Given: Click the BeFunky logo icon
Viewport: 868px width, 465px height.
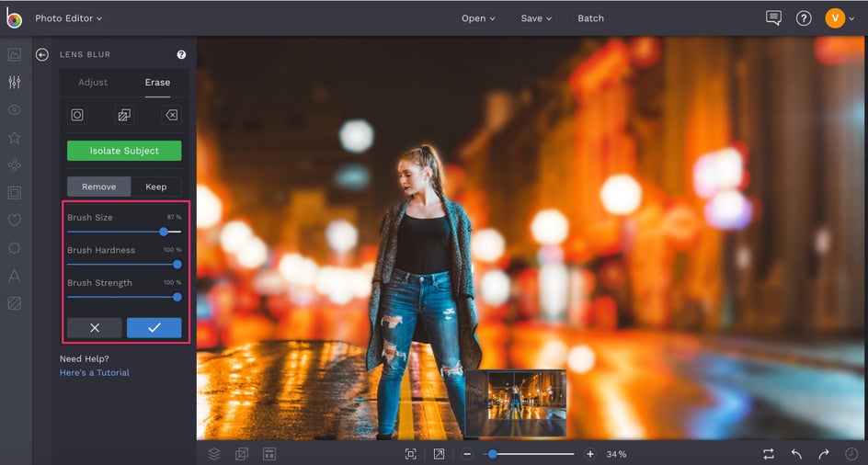Looking at the screenshot, I should point(14,17).
